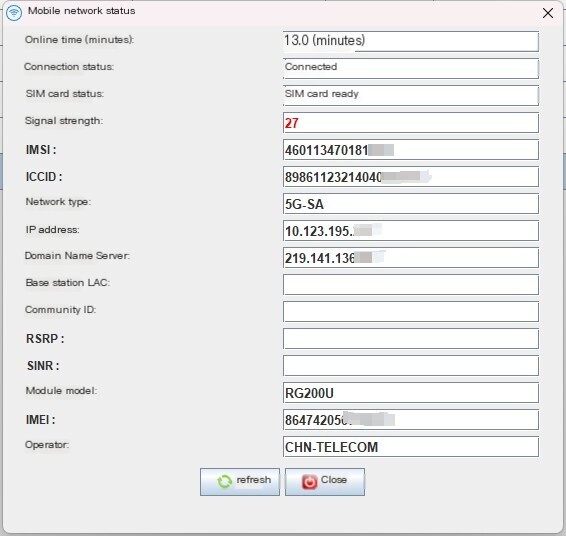Close dialog with the X button
Screen dimensions: 566x536
pyautogui.click(x=548, y=13)
